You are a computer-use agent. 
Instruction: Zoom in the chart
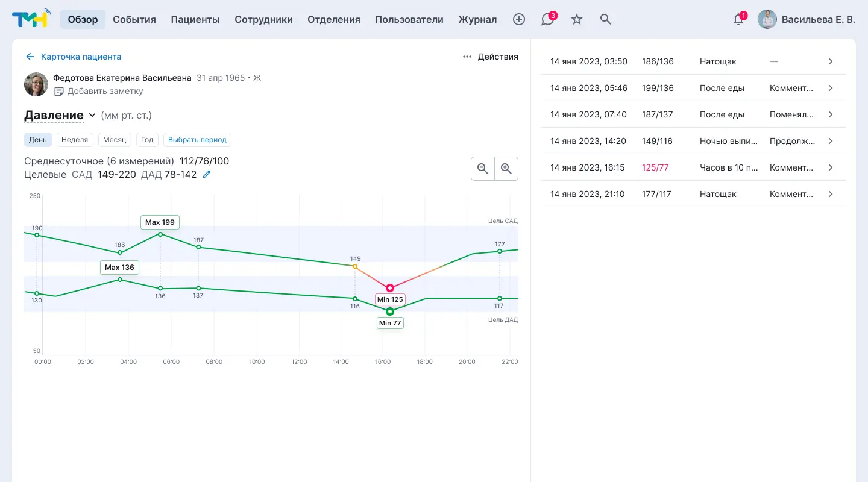[506, 169]
